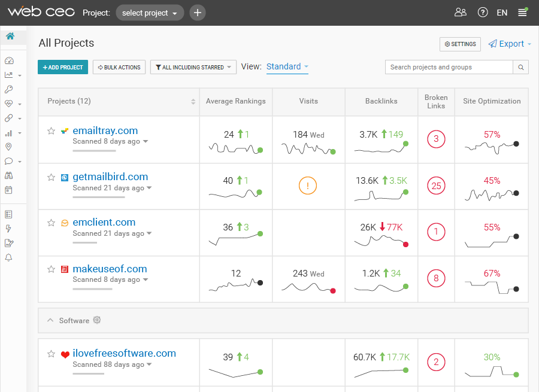
Task: Open the binoculars sidebar icon
Action: [x=8, y=175]
